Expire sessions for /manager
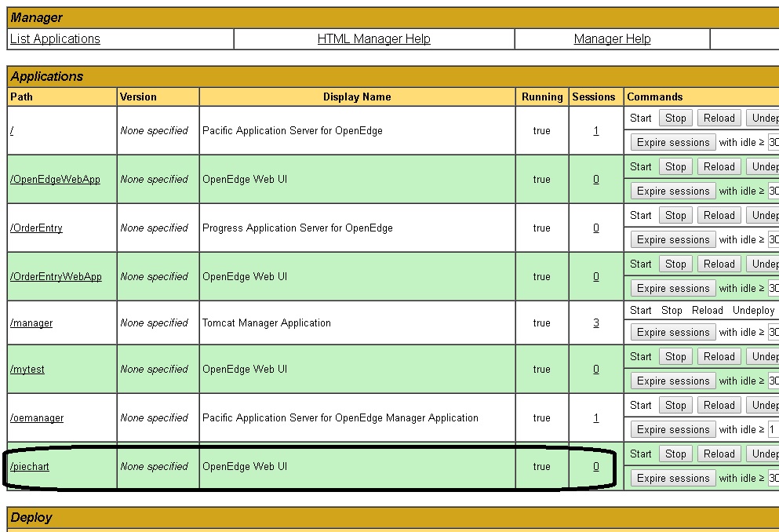 [x=673, y=333]
